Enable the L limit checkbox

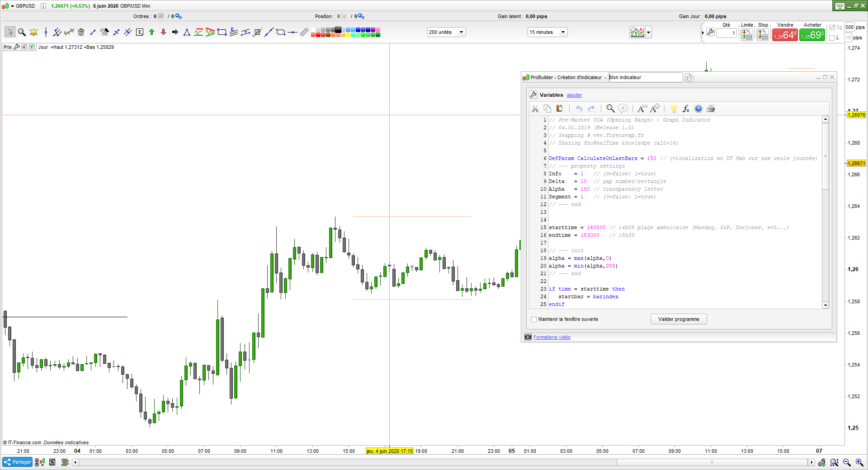pos(832,38)
